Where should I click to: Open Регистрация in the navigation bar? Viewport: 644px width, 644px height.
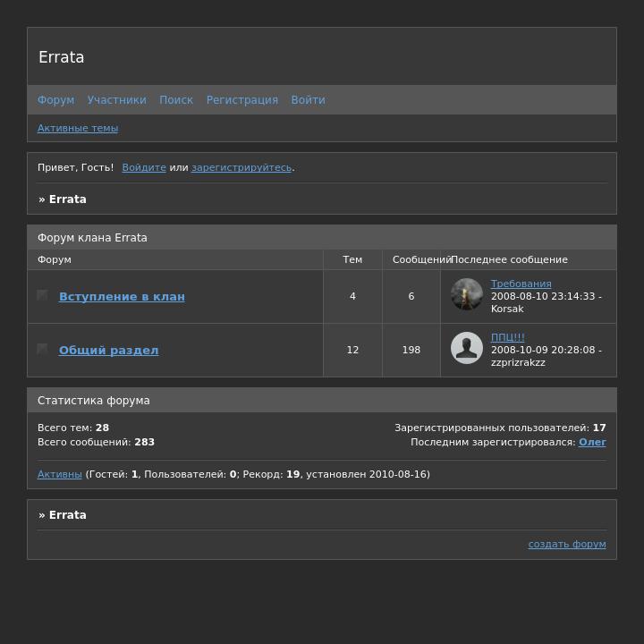click(x=241, y=100)
